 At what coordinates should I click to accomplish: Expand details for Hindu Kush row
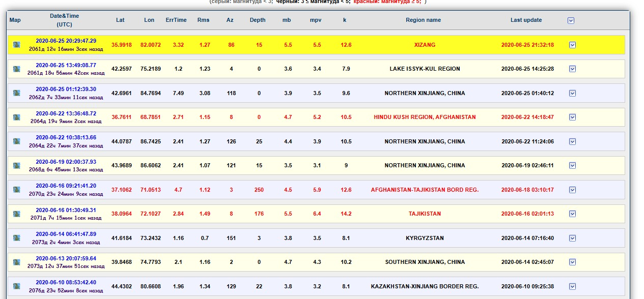pos(572,117)
